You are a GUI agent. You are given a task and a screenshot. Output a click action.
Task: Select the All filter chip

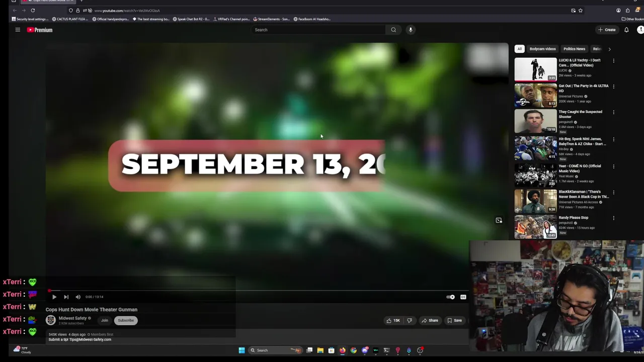coord(519,49)
